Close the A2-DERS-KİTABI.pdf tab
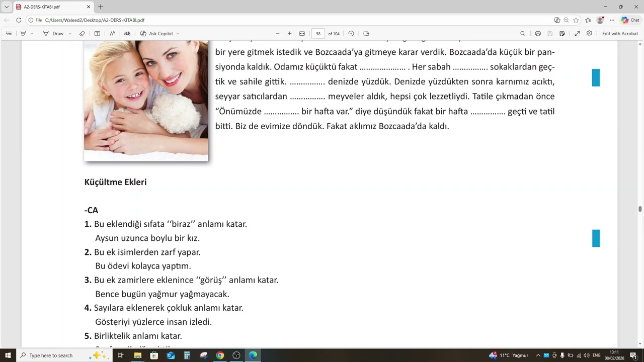 coord(89,7)
